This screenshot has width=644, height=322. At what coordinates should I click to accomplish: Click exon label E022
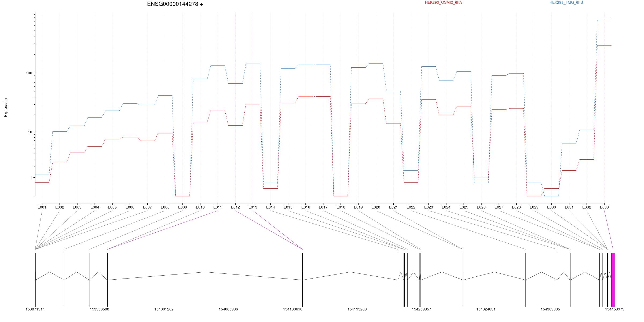(411, 207)
